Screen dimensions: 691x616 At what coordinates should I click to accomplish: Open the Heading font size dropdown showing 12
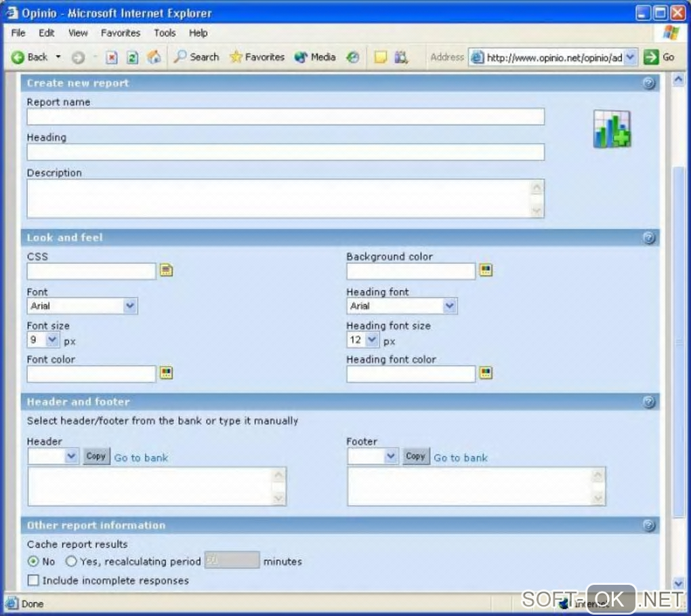(x=362, y=340)
